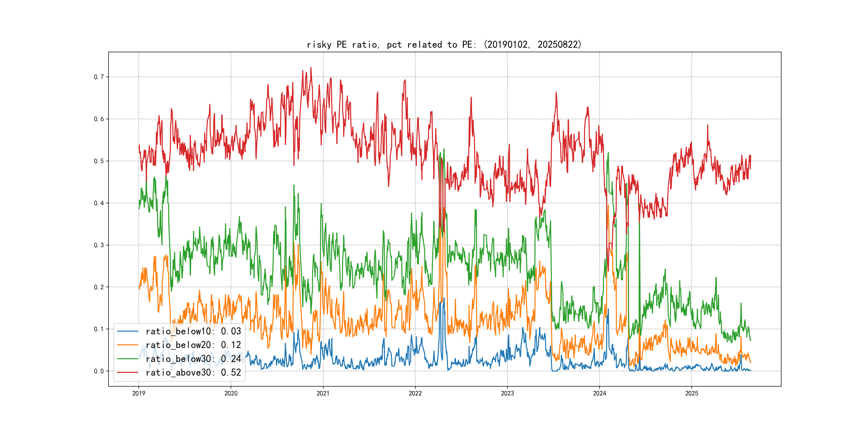The height and width of the screenshot is (434, 868).
Task: Click the 0.5 y-axis tick label
Action: [99, 161]
